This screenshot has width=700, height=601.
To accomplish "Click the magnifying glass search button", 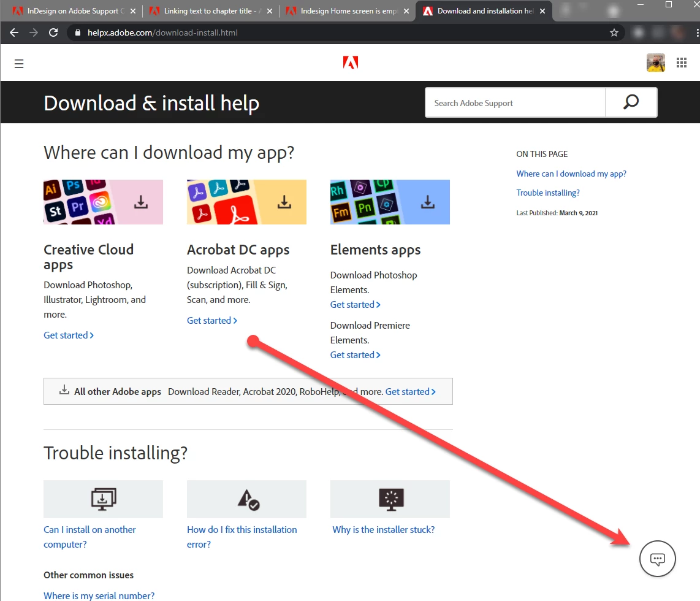I will click(631, 102).
